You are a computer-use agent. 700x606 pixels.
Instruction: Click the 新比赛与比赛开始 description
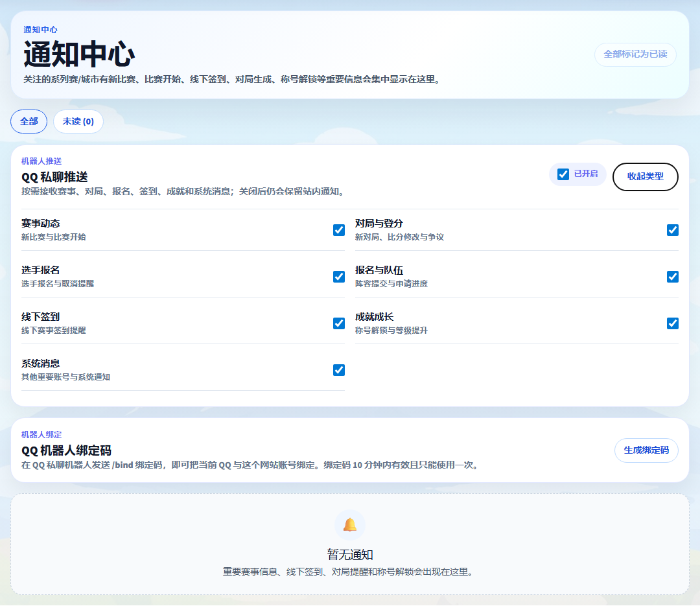[x=54, y=237]
